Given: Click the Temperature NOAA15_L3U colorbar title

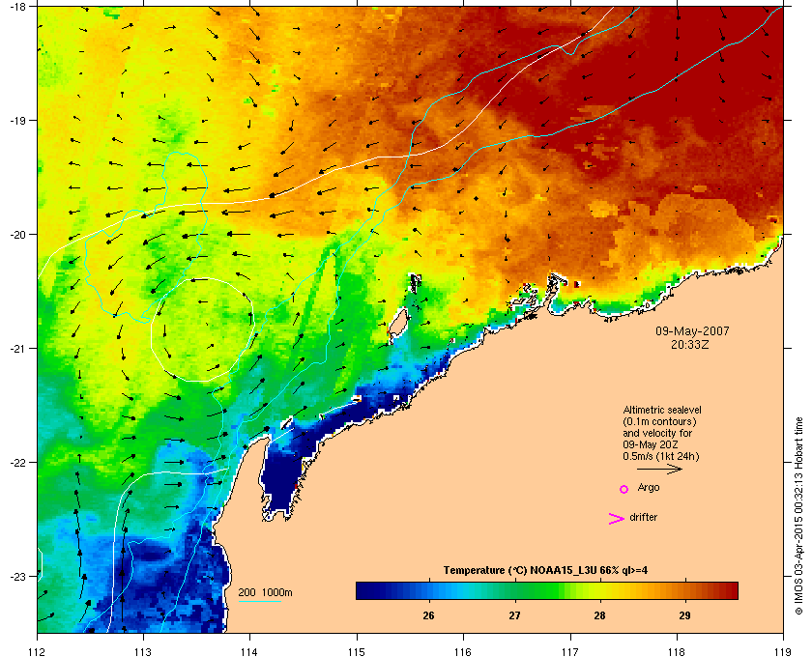Looking at the screenshot, I should [545, 571].
